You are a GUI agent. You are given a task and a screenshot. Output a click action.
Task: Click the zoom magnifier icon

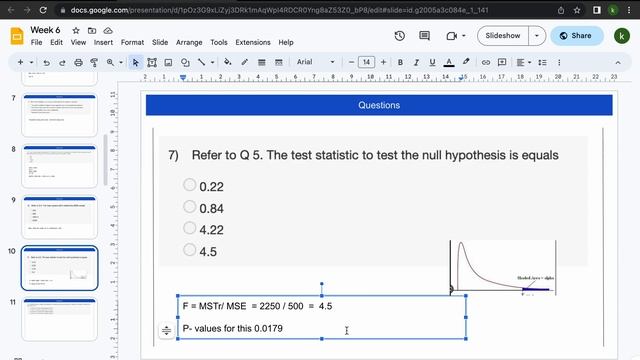[x=110, y=62]
